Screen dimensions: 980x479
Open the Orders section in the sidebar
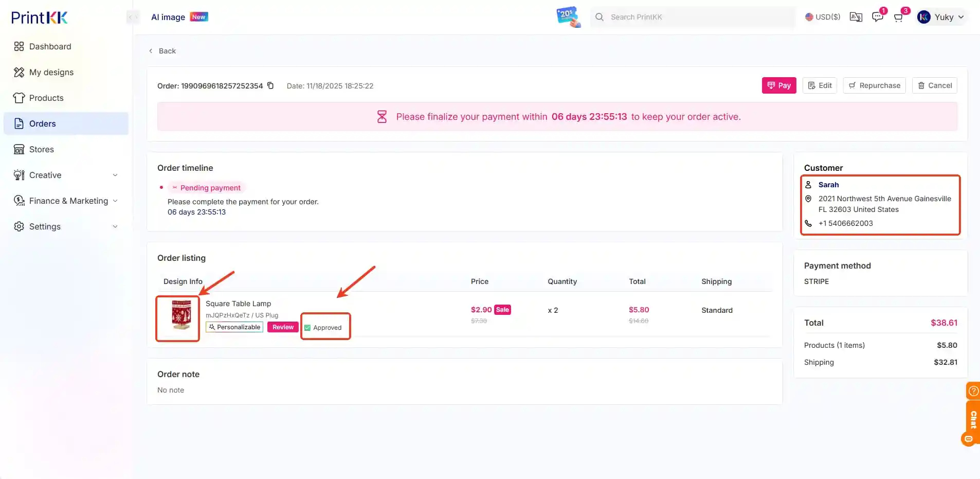(43, 123)
